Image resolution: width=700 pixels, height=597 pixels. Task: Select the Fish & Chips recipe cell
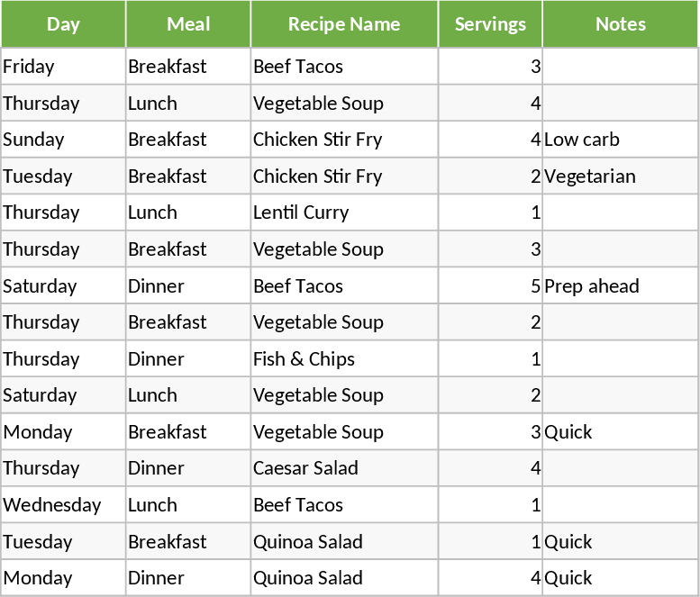pos(344,359)
